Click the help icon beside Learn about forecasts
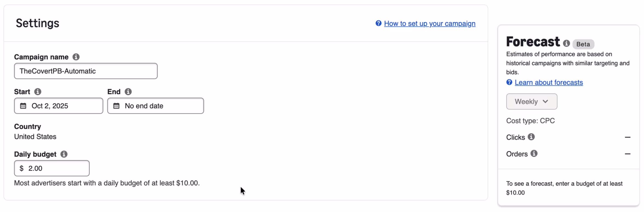This screenshot has width=644, height=212. pos(509,82)
